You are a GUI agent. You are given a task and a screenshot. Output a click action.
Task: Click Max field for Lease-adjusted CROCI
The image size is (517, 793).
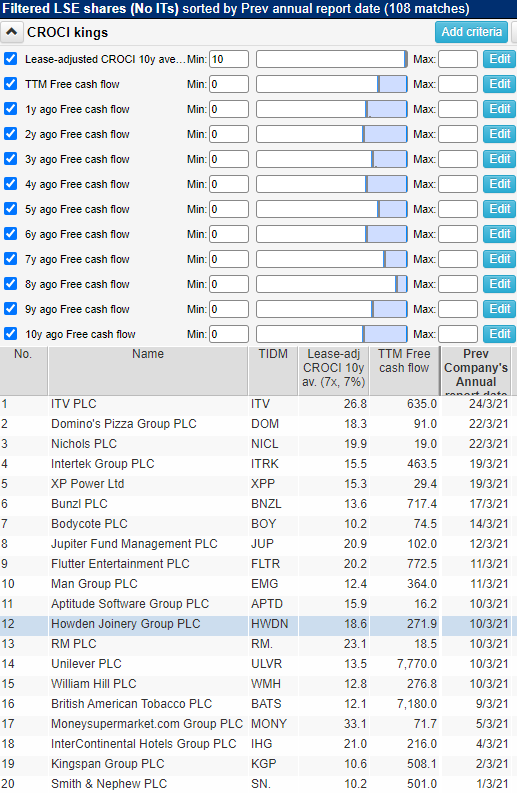tap(457, 59)
